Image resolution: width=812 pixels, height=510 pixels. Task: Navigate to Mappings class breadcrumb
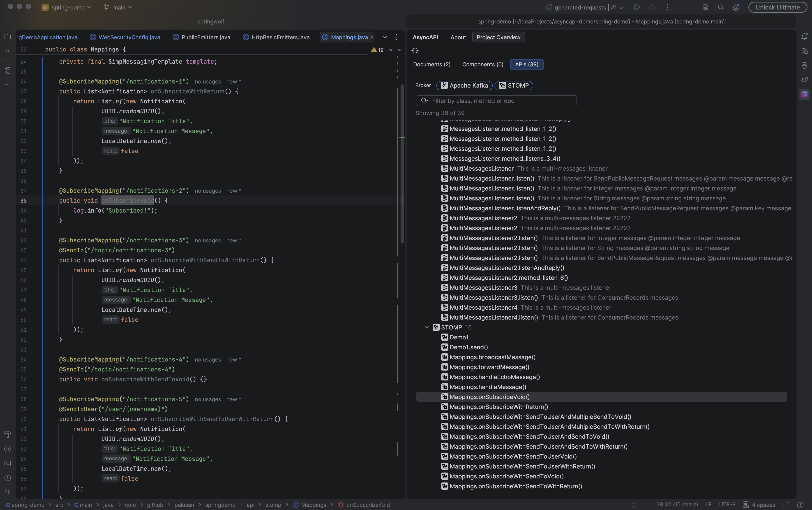click(309, 505)
